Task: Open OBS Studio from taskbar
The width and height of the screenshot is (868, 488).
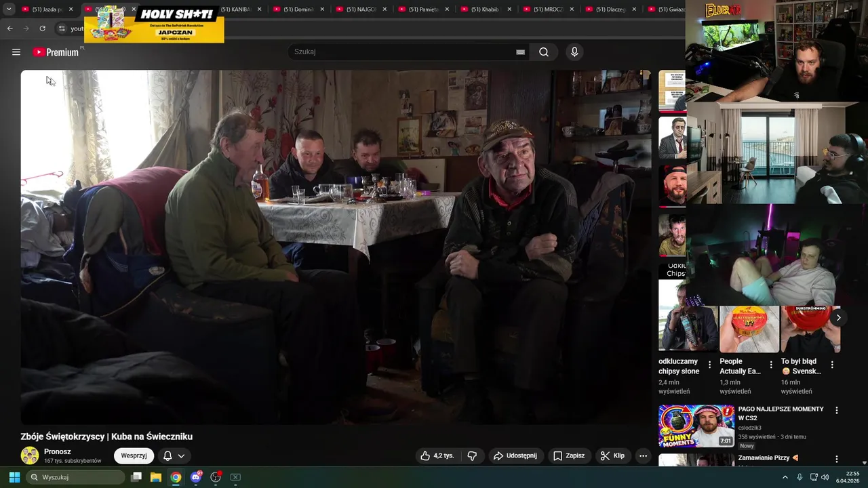Action: click(216, 477)
